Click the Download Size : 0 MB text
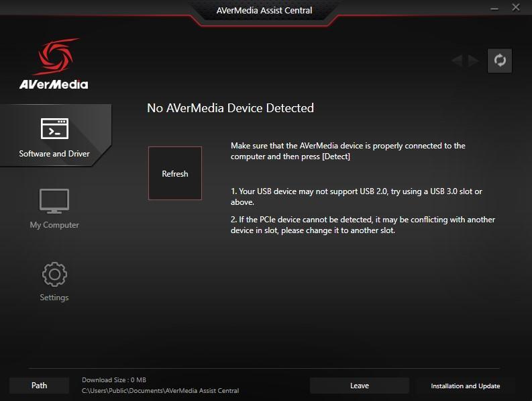 [x=114, y=380]
